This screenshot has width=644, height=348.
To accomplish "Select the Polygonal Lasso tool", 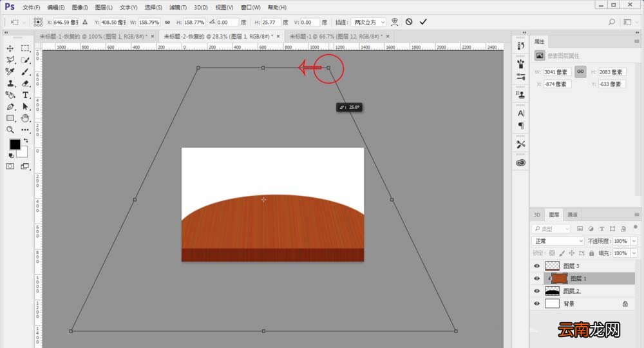I will tap(10, 60).
